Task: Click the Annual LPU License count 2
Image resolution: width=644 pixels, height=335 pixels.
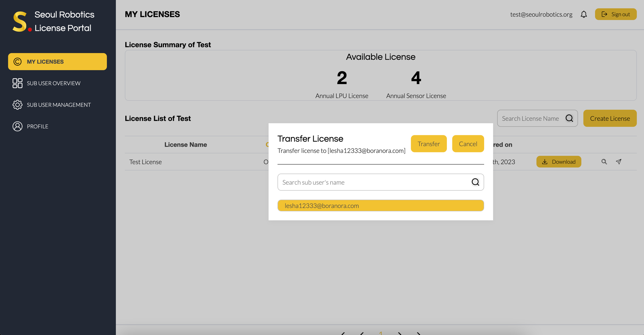Action: 342,78
